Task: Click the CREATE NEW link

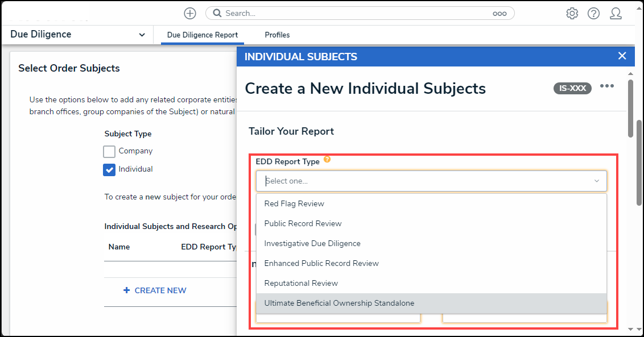Action: click(155, 290)
